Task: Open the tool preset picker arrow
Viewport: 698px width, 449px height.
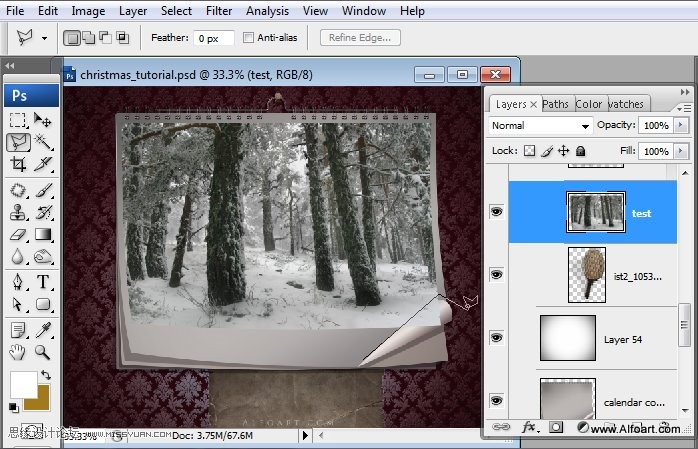Action: (44, 38)
